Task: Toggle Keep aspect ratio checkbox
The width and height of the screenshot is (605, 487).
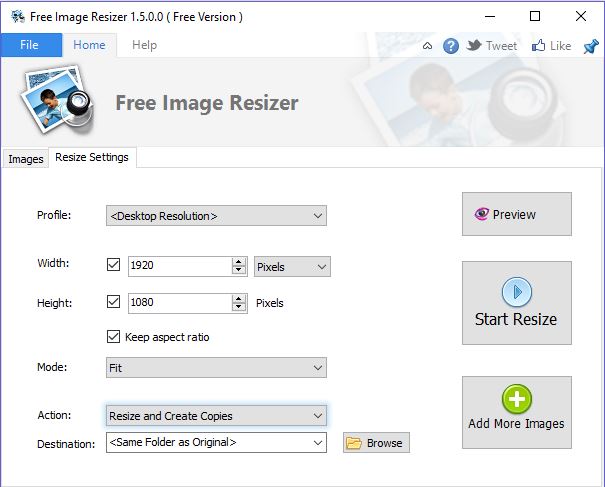Action: pyautogui.click(x=113, y=337)
